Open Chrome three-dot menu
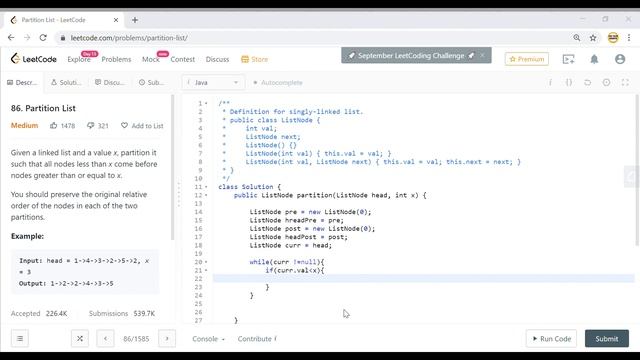 point(629,38)
